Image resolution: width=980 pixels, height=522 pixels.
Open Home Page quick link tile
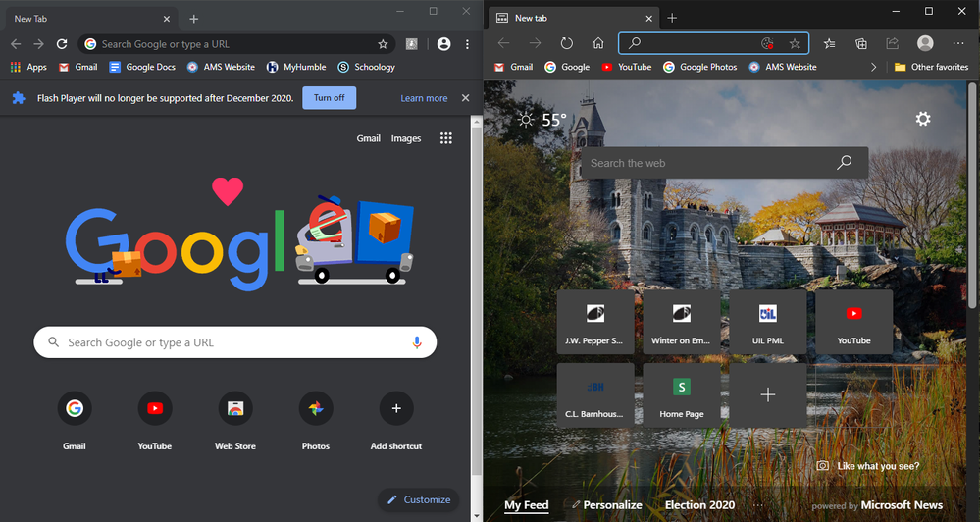tap(681, 395)
